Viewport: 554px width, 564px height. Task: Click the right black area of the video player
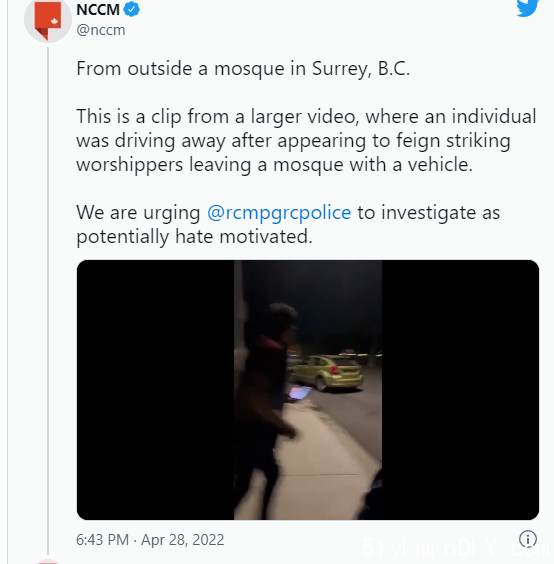460,390
